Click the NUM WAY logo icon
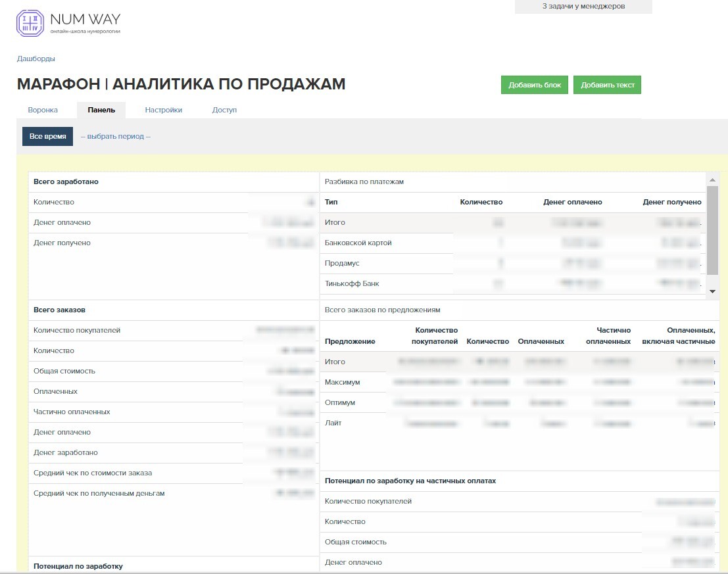The height and width of the screenshot is (574, 728). point(30,23)
